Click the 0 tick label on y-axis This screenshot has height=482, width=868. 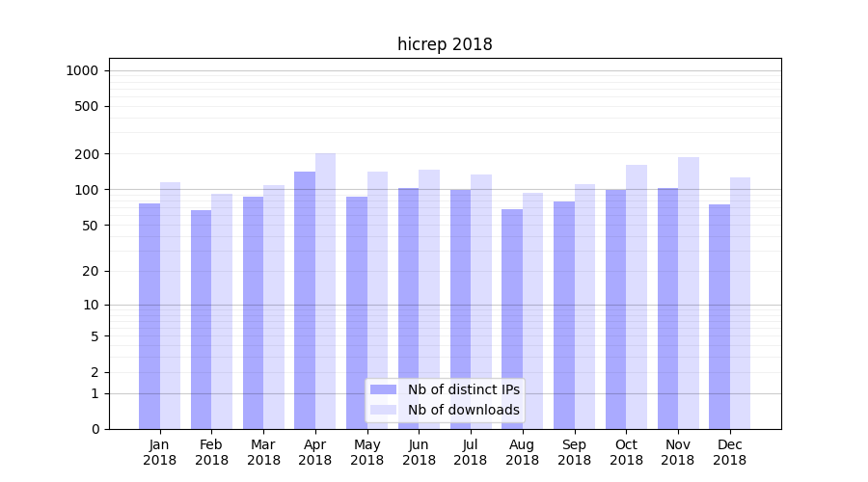tap(95, 429)
